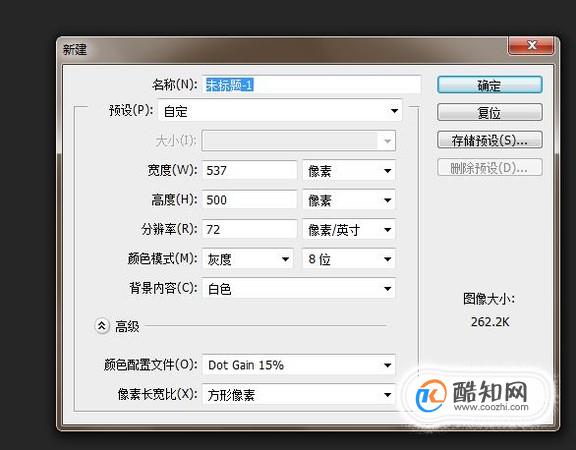Open resolution unit 像素/英寸 dropdown
Screen dimensions: 576x450
(x=349, y=230)
